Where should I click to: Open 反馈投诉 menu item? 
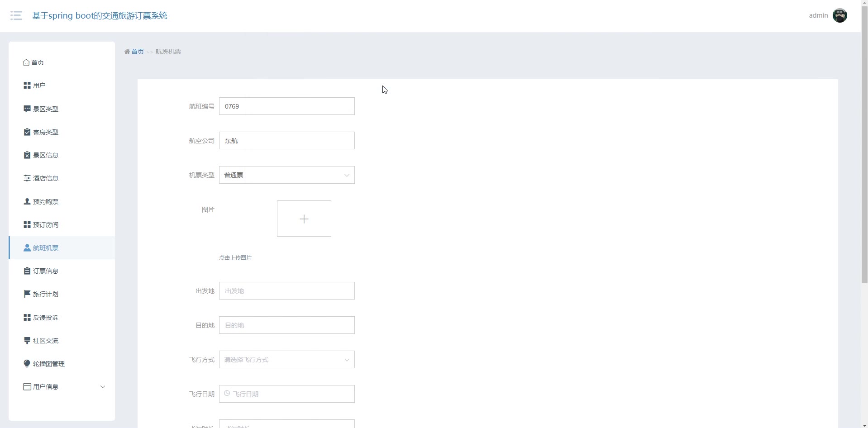tap(62, 317)
